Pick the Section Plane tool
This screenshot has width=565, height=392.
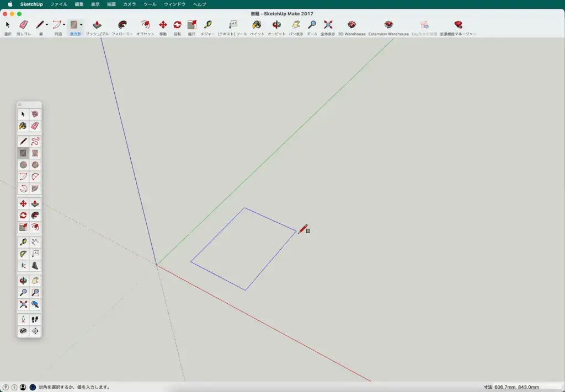(x=35, y=331)
